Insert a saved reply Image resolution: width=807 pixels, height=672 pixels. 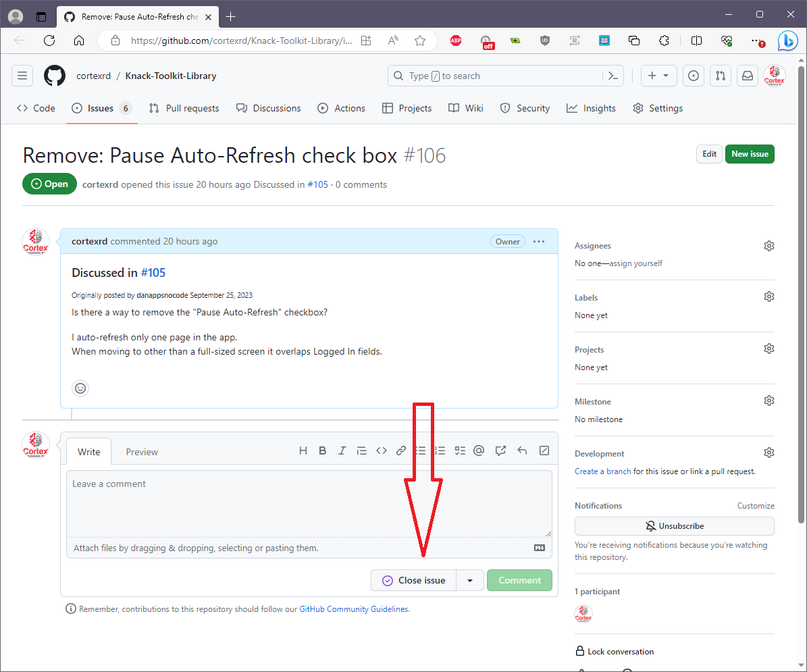coord(522,450)
